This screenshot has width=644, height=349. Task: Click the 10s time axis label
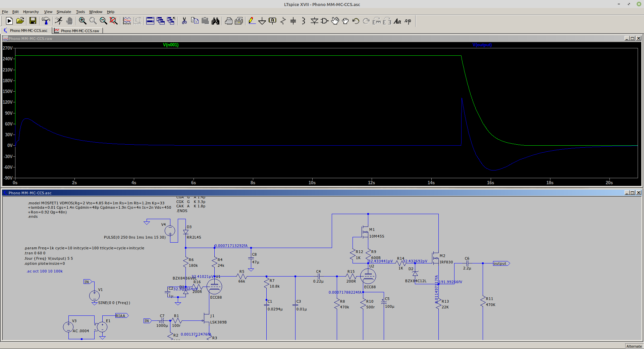[312, 183]
